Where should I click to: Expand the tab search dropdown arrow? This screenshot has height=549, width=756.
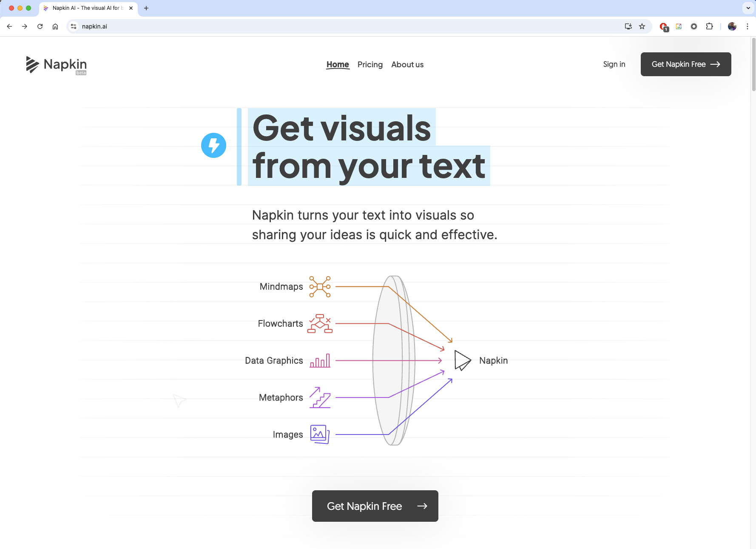pos(748,8)
